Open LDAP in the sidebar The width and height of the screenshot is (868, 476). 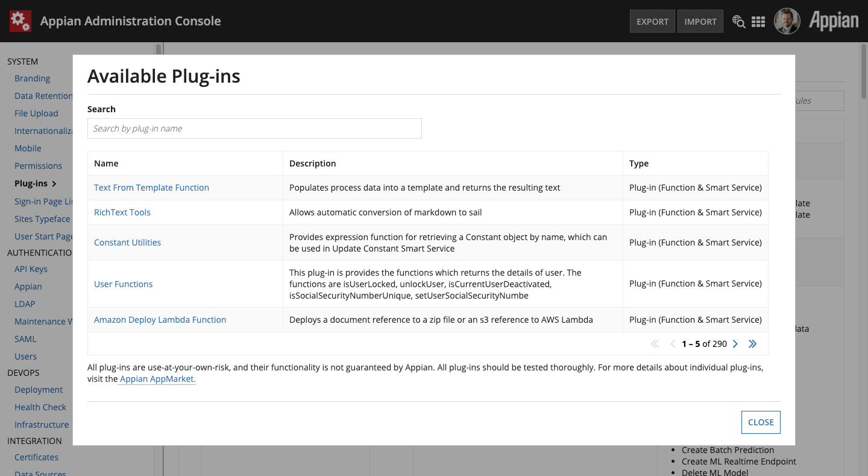[25, 304]
